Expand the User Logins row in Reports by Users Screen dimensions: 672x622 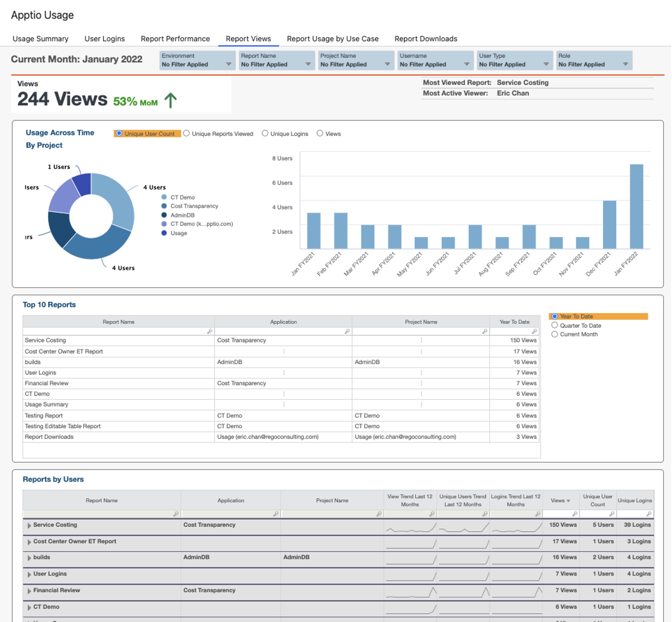point(29,574)
